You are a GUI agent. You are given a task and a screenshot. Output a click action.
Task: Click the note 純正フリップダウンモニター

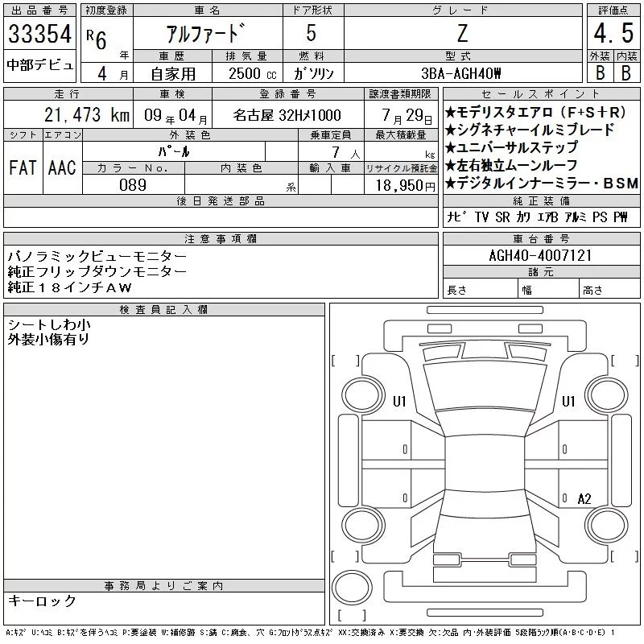[x=97, y=272]
